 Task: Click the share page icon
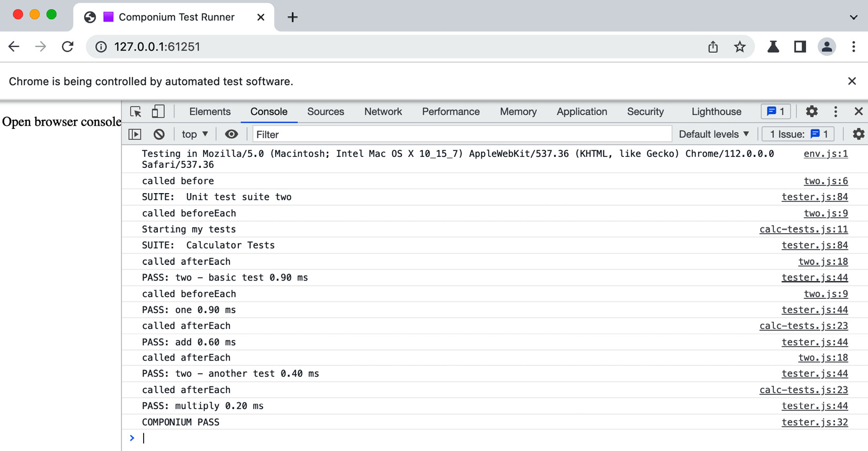tap(713, 47)
